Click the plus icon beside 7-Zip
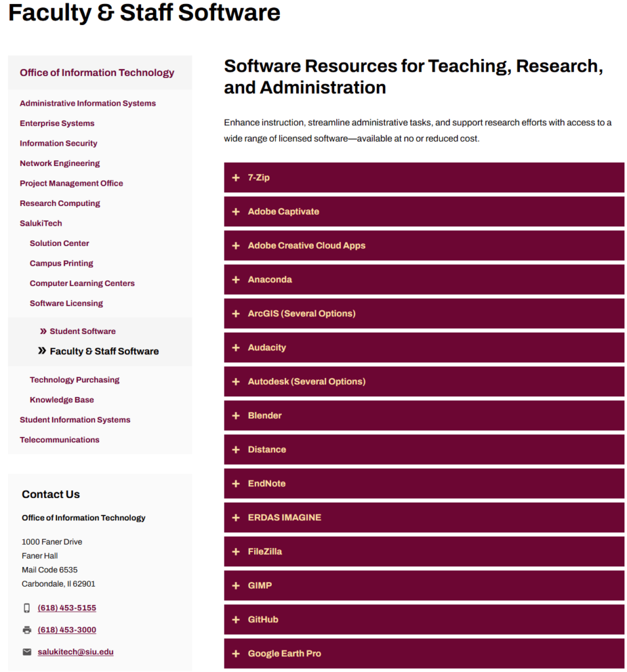 click(x=236, y=178)
